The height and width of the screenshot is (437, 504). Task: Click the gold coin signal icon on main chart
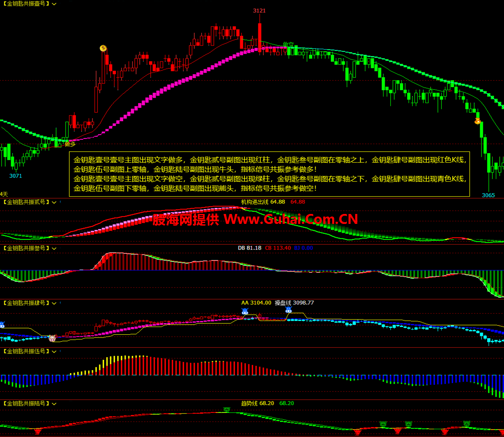point(103,48)
